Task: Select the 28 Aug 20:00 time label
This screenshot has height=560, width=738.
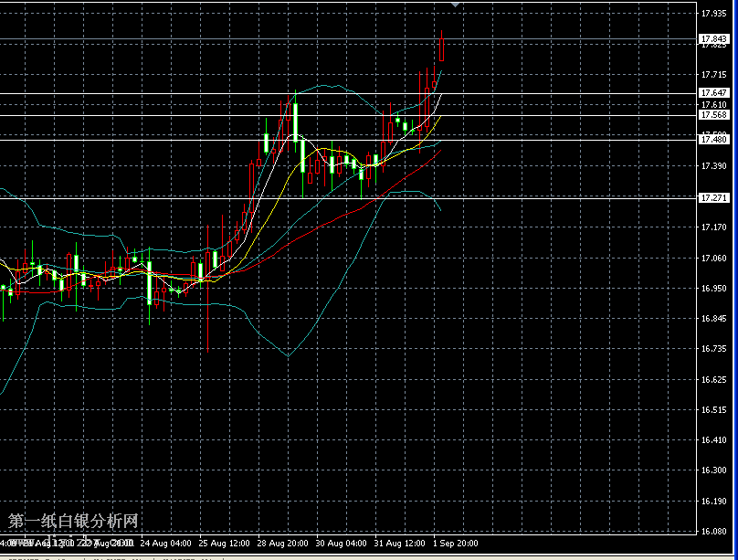Action: click(x=281, y=543)
